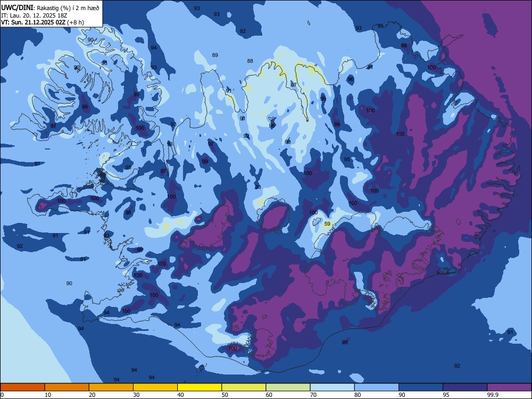Click the 'IT: Lau. 20. 12. 2025 18Z' line
Viewport: 532px width, 399px height.
point(34,15)
